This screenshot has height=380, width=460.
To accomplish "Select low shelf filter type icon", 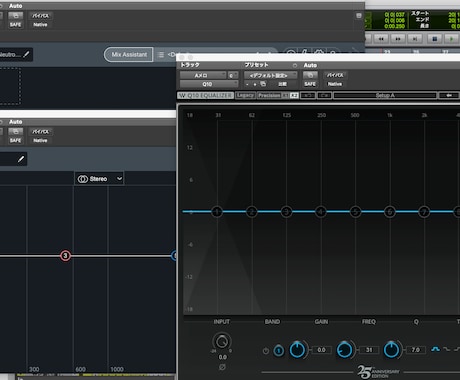I will tap(446, 349).
